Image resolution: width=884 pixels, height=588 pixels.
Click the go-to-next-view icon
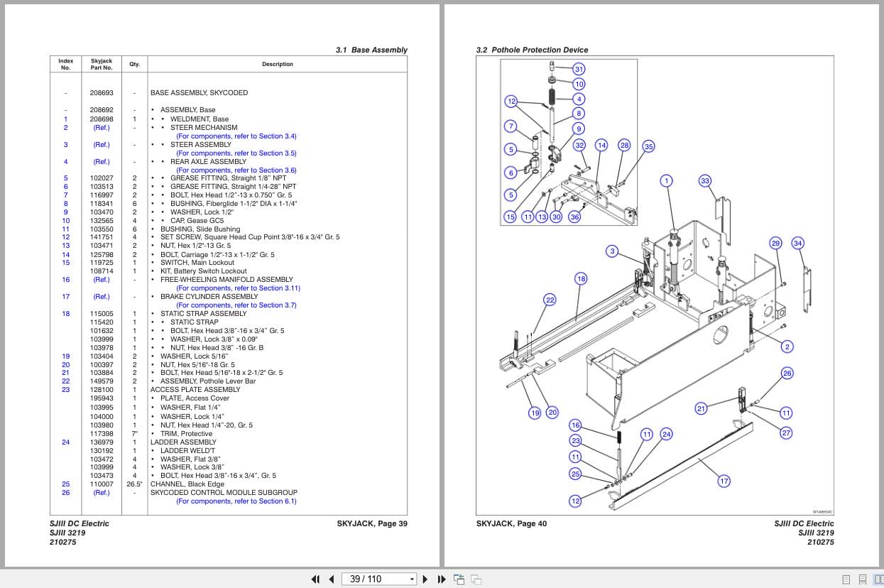[x=476, y=579]
